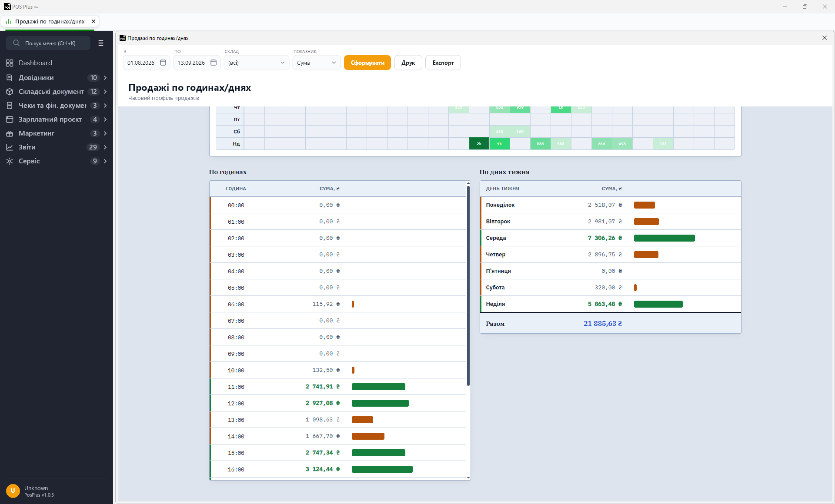
Task: Open Чеки та фін. документи menu
Action: 57,106
